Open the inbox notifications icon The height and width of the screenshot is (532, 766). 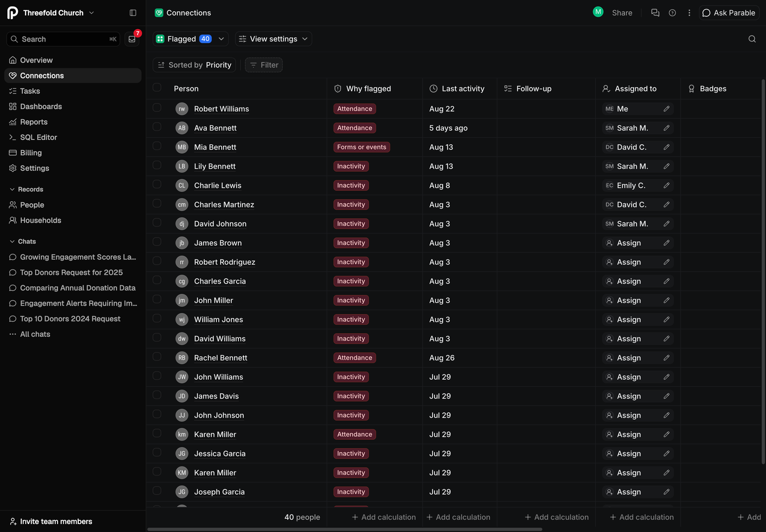(132, 39)
